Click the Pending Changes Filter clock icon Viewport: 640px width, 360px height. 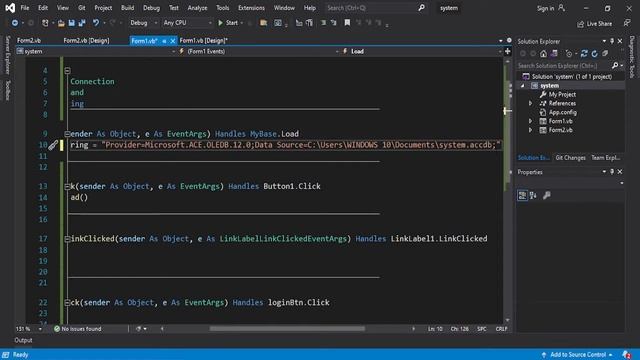click(569, 53)
